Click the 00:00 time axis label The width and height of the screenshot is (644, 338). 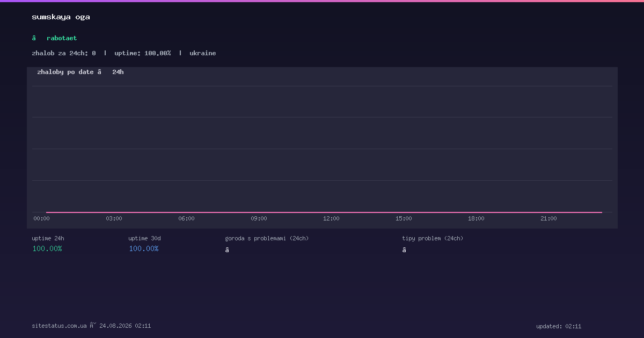(x=41, y=218)
